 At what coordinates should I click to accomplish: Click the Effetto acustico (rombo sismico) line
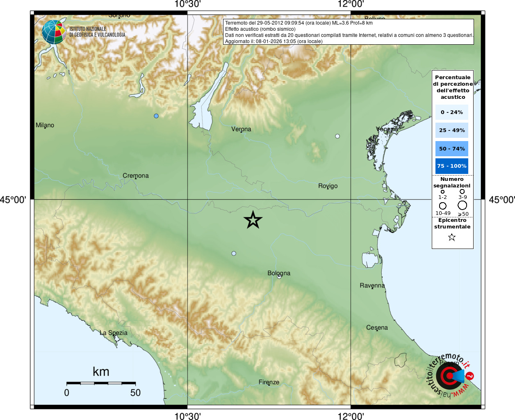tap(260, 29)
